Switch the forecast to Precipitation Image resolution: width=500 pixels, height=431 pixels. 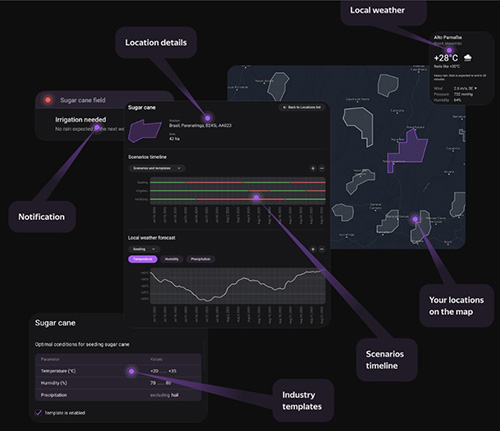(x=201, y=259)
